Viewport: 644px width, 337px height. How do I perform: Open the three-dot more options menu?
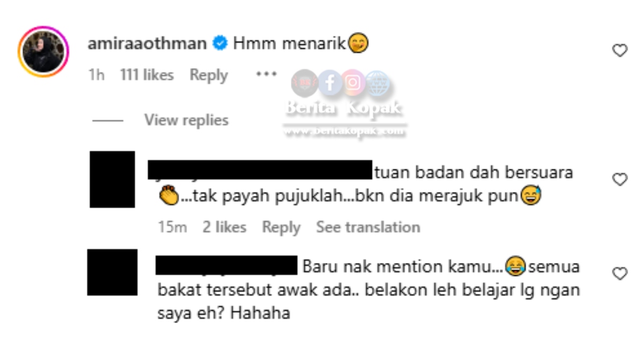point(266,74)
